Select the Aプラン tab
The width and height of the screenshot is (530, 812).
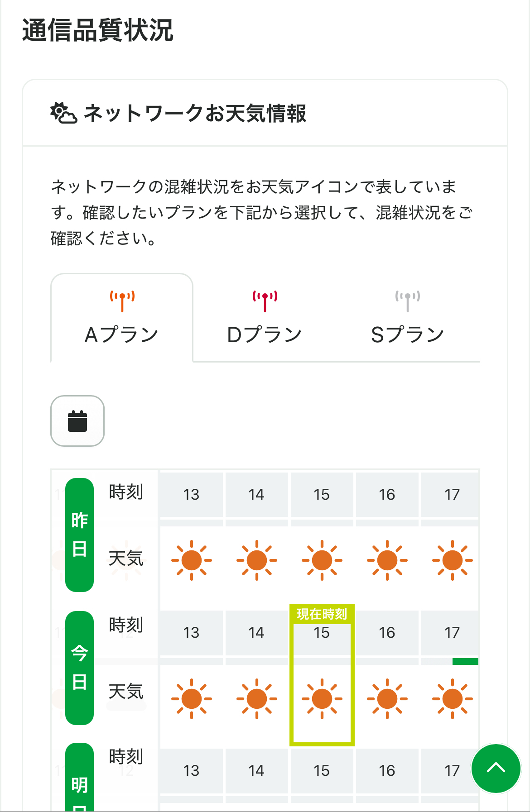point(122,318)
